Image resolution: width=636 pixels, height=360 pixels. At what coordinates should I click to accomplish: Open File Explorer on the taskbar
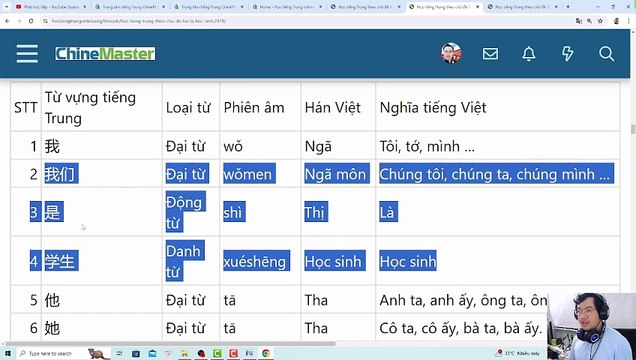point(185,354)
